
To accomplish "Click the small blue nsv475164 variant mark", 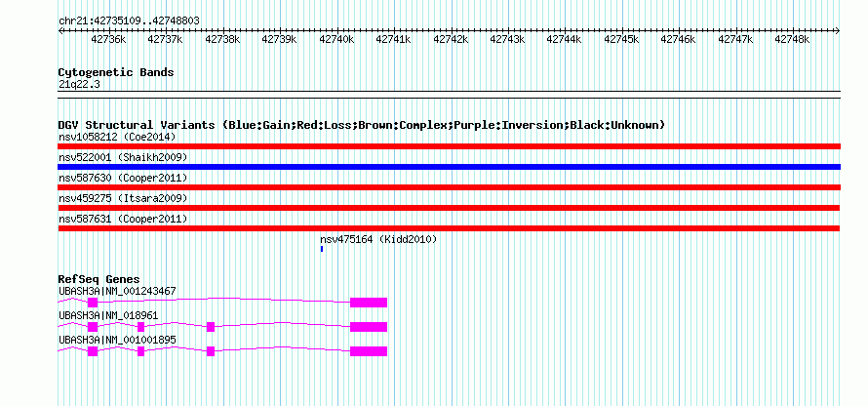I will tap(322, 249).
